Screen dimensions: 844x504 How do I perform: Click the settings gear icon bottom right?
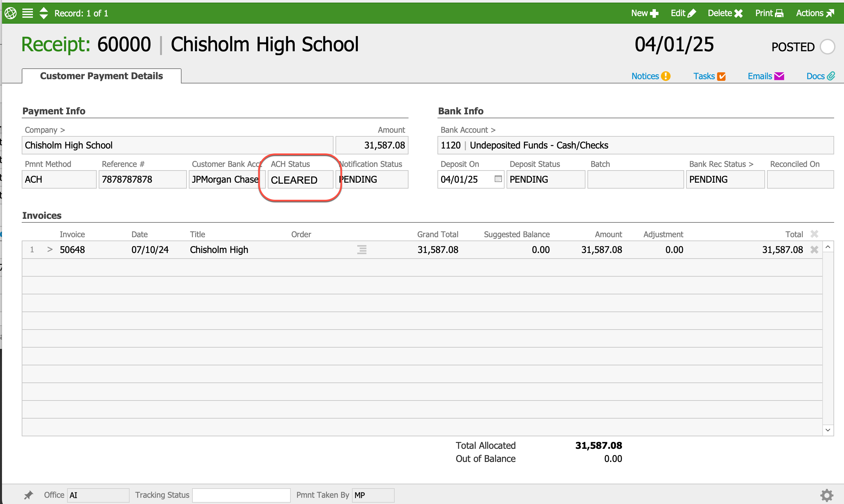click(x=827, y=495)
